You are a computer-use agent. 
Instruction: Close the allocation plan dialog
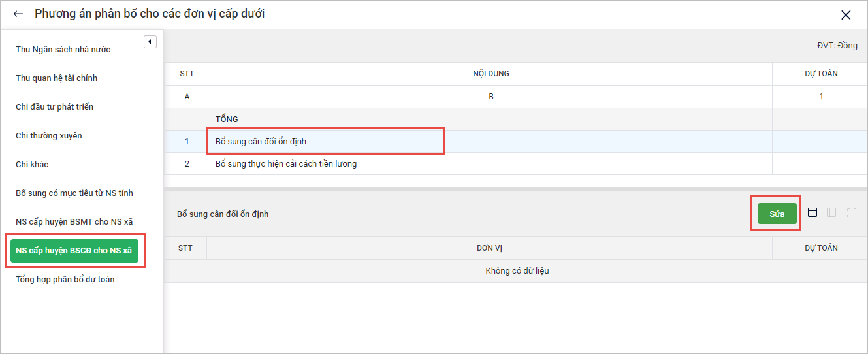[846, 15]
